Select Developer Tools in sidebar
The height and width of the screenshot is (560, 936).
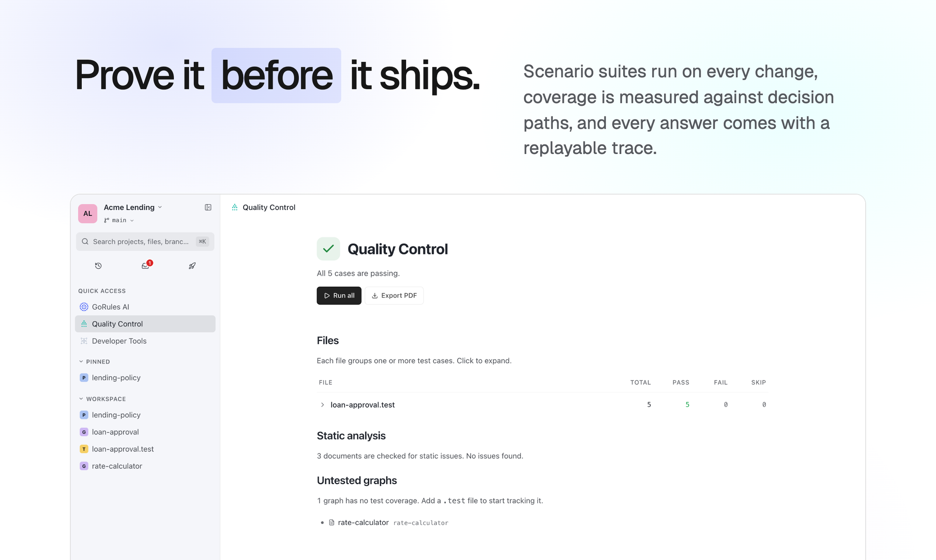point(145,341)
